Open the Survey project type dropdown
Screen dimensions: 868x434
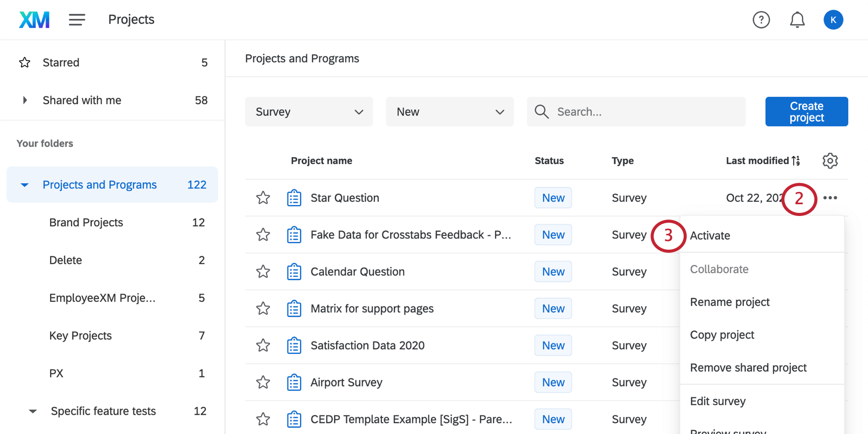309,112
